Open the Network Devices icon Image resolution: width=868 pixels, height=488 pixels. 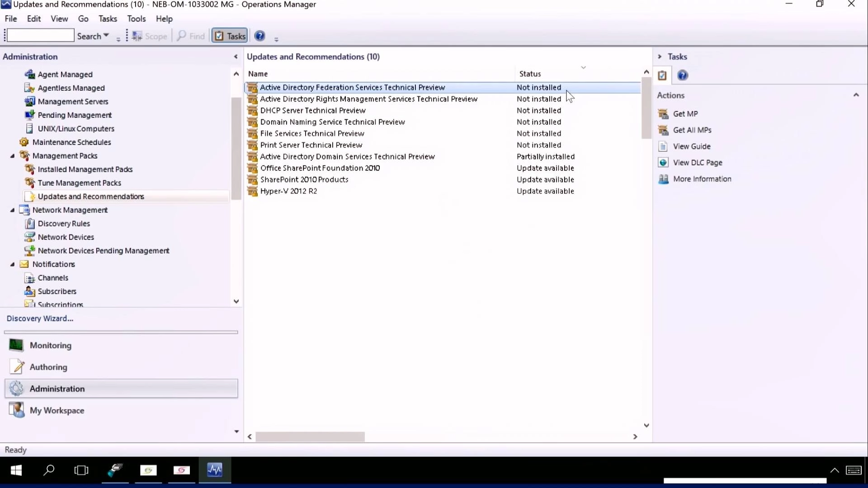(30, 237)
